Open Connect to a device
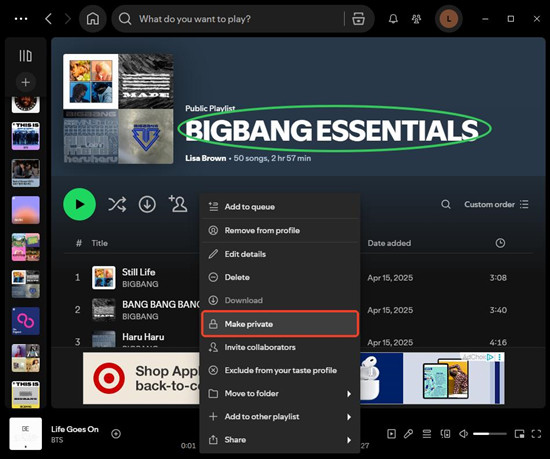Image resolution: width=550 pixels, height=459 pixels. (x=445, y=434)
